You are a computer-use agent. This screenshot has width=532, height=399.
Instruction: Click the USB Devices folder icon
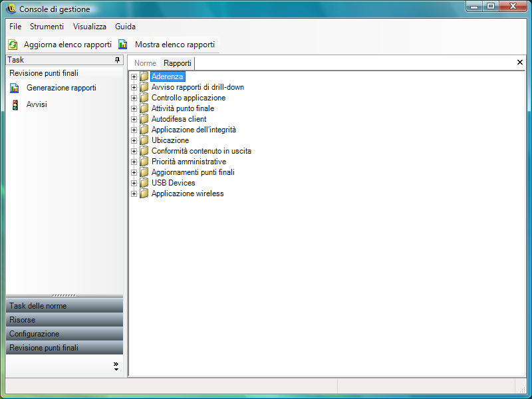(x=144, y=183)
